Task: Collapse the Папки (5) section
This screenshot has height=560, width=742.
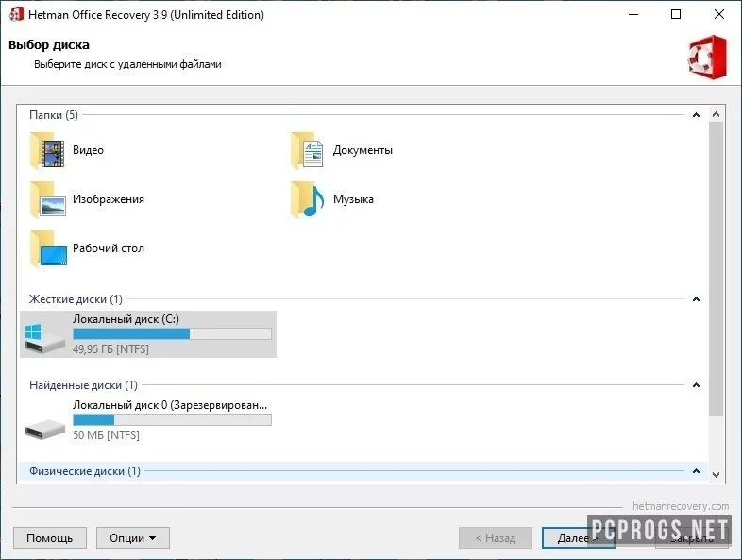Action: [x=696, y=115]
